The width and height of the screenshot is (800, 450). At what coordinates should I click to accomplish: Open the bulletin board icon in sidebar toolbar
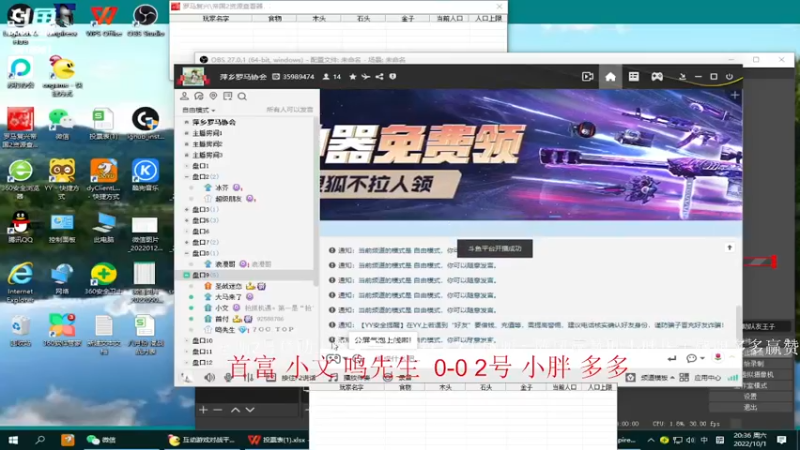click(228, 96)
